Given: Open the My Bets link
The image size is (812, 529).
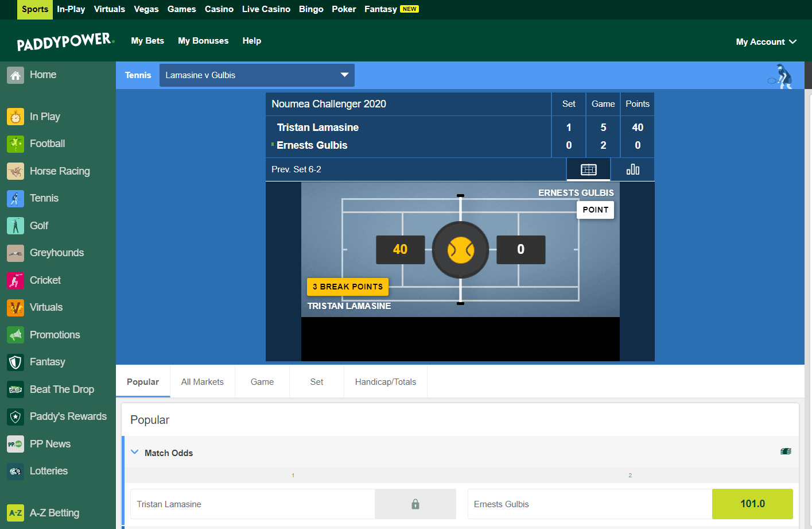Looking at the screenshot, I should (x=147, y=41).
